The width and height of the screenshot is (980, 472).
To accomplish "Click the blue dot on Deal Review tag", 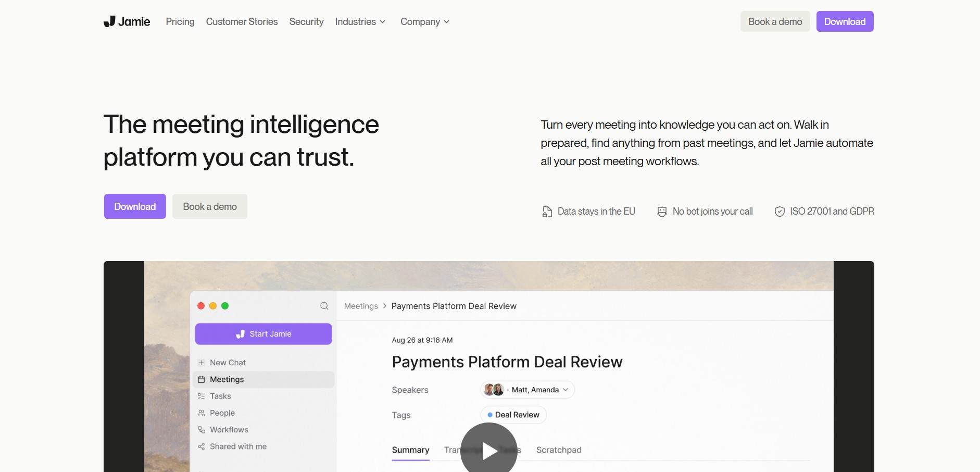I will [x=490, y=415].
